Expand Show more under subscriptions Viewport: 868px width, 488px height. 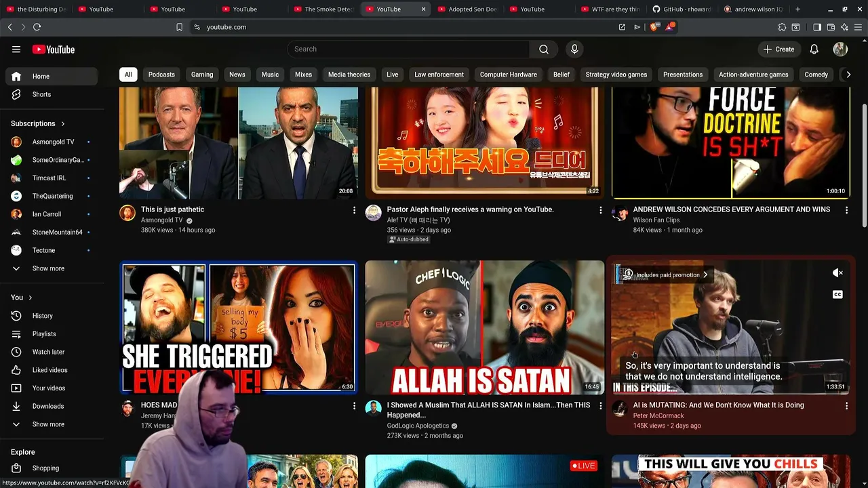52,268
